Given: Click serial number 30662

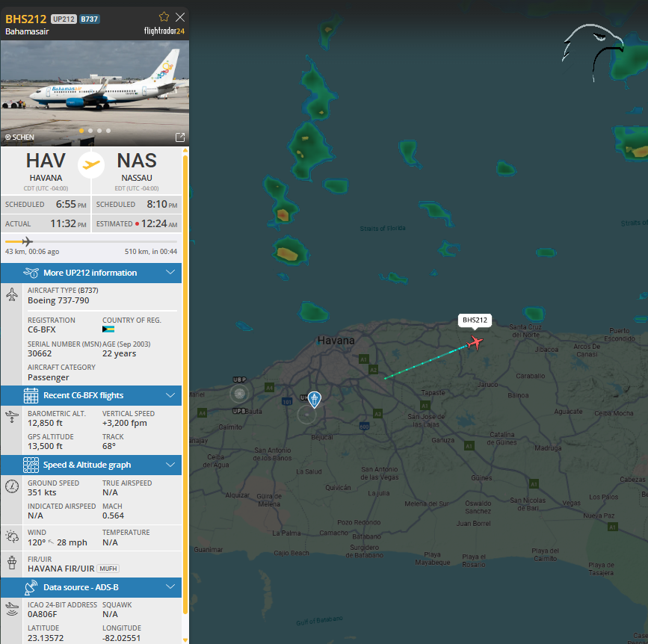Looking at the screenshot, I should 40,353.
